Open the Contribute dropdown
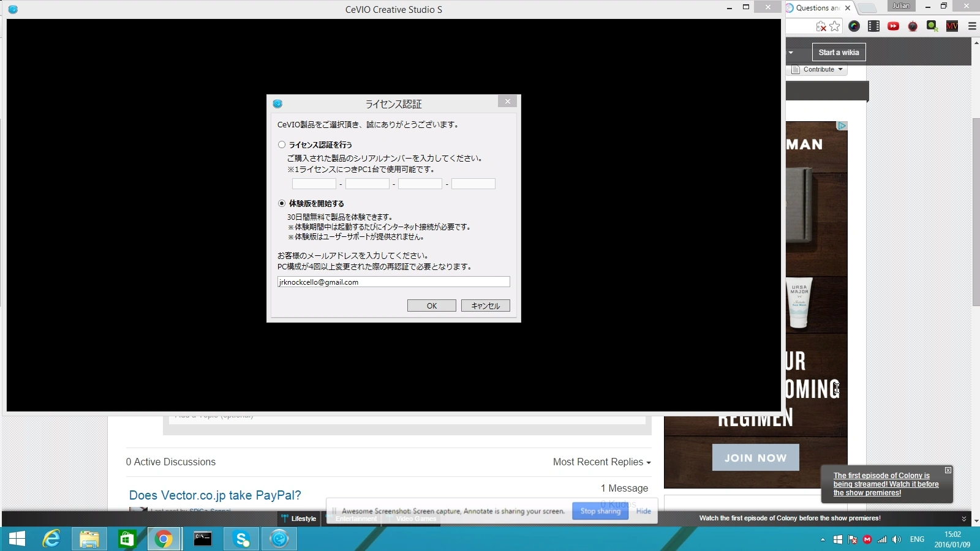The height and width of the screenshot is (551, 980). click(x=819, y=70)
